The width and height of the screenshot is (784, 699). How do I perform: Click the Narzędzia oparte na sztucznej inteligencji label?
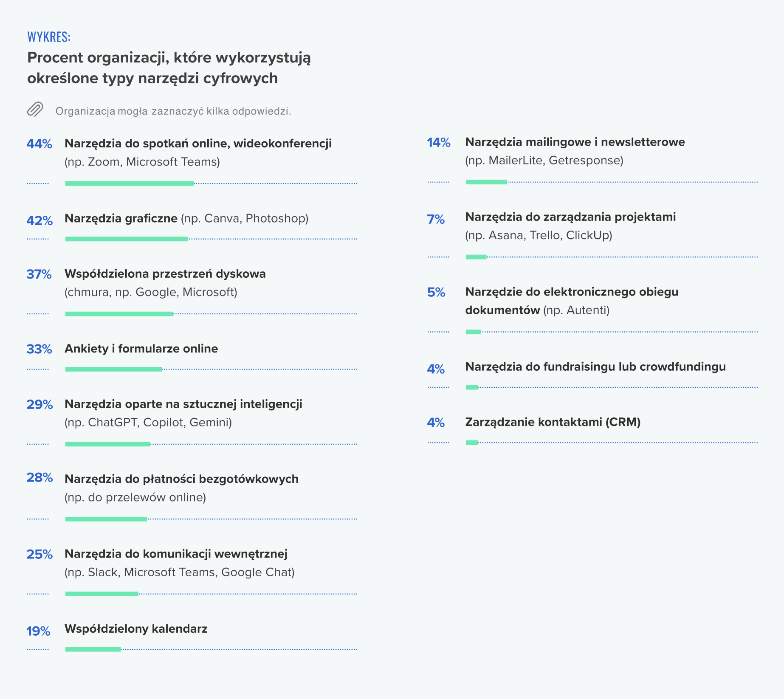tap(183, 404)
